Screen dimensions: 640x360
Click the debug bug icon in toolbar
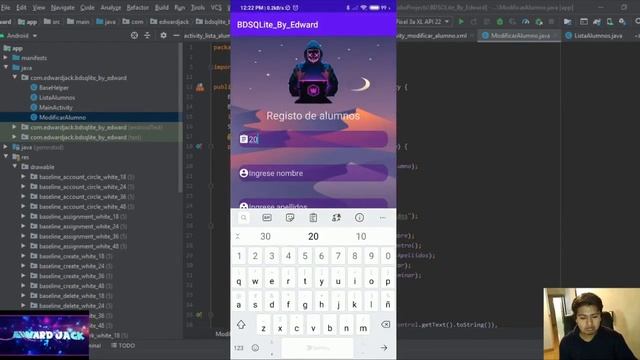pos(500,21)
